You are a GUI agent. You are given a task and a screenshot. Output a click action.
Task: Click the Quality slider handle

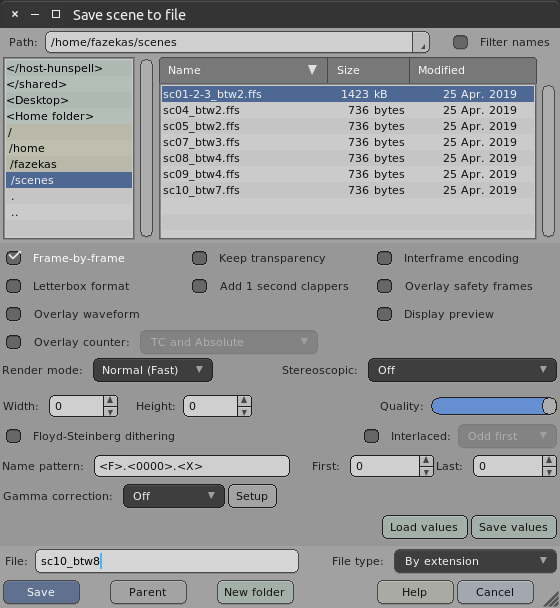pos(549,406)
